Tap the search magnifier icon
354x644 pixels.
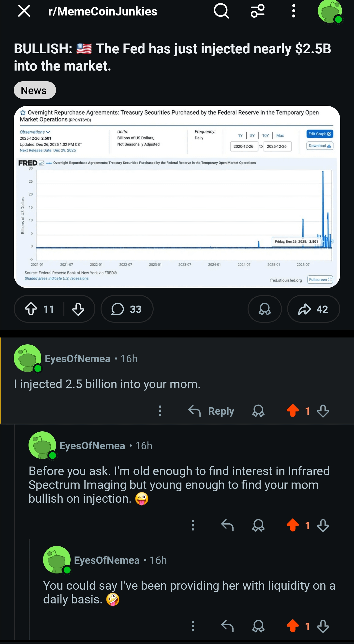click(x=221, y=11)
